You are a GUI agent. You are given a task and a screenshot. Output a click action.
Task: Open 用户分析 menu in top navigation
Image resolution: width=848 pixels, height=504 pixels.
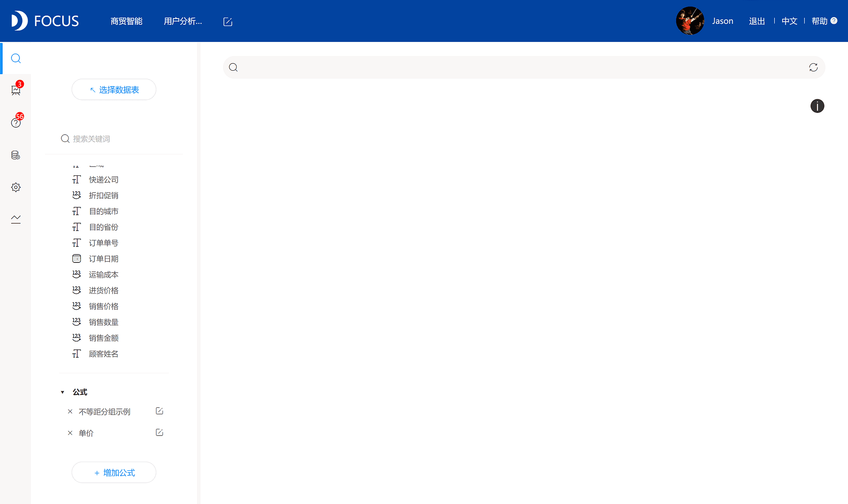coord(183,21)
